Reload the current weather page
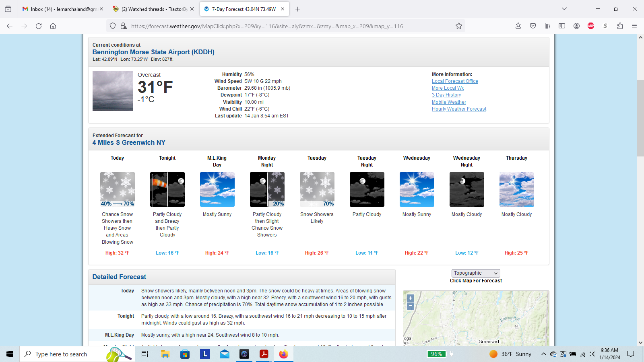 click(39, 26)
